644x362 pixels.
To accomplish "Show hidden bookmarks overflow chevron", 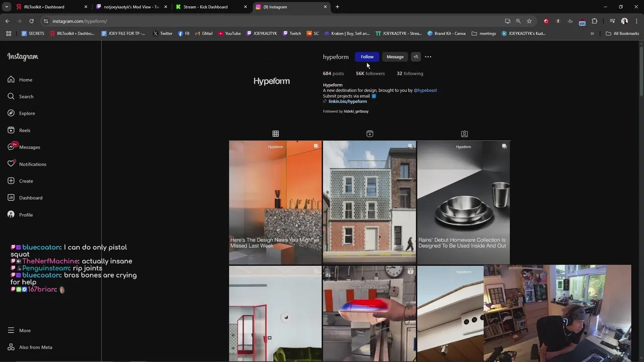I will [592, 33].
